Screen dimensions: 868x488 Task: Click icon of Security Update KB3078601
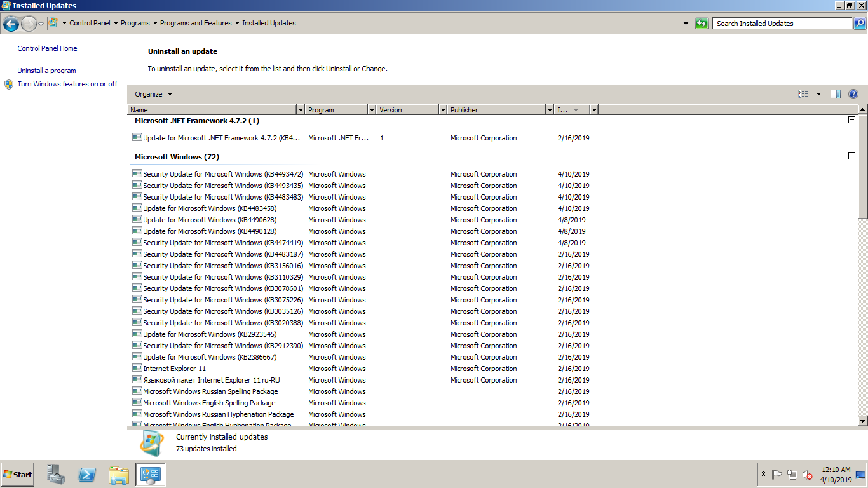coord(137,288)
